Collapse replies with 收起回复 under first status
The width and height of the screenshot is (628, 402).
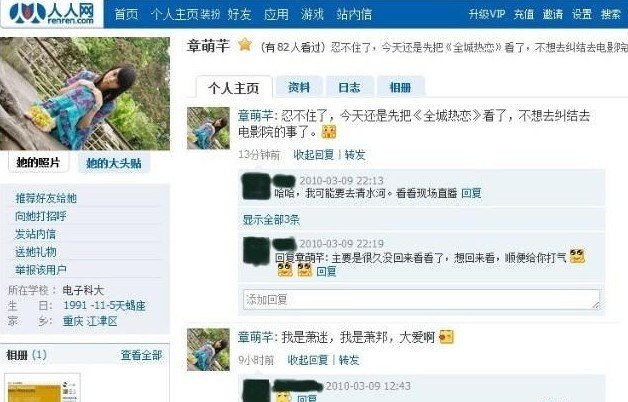pos(314,155)
